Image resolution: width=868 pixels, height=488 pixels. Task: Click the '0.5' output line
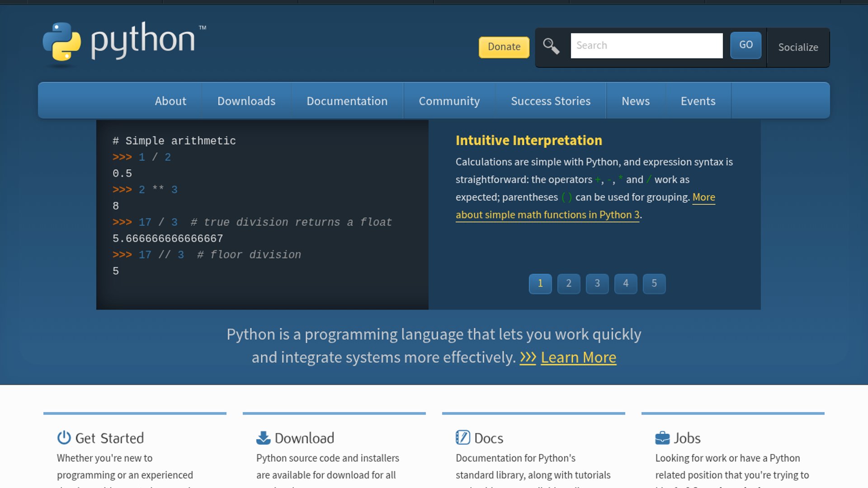click(x=122, y=174)
